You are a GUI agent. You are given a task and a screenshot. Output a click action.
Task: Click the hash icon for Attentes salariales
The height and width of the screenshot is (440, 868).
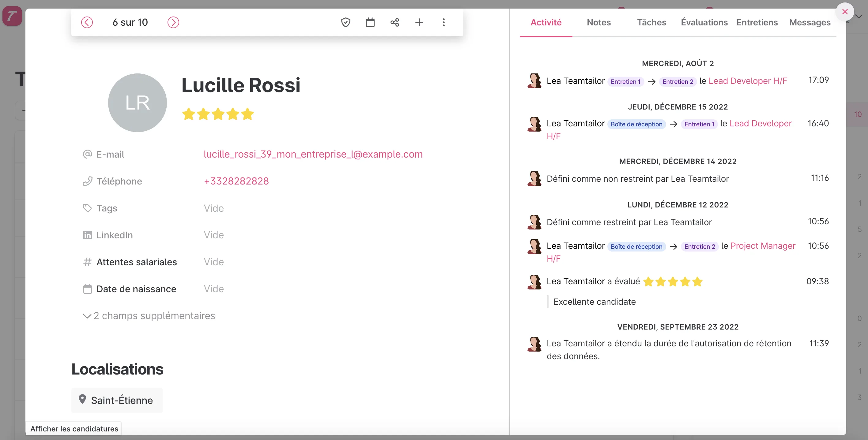[x=87, y=262]
